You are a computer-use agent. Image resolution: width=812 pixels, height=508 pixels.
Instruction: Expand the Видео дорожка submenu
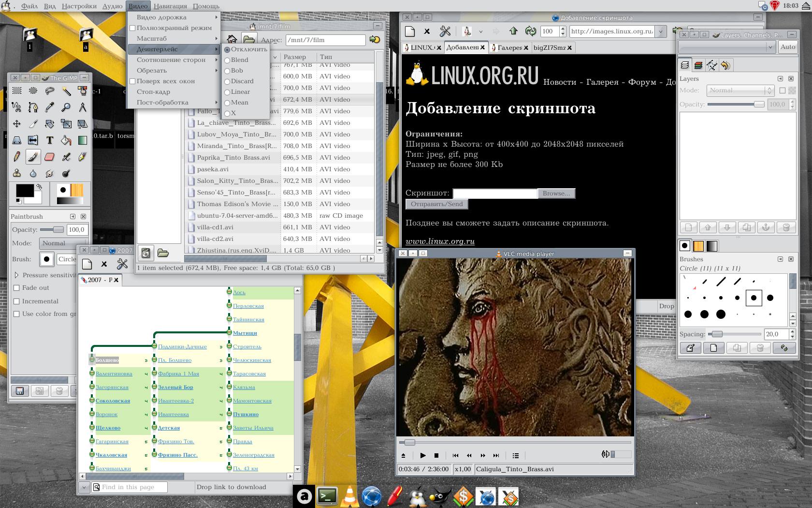pyautogui.click(x=174, y=17)
